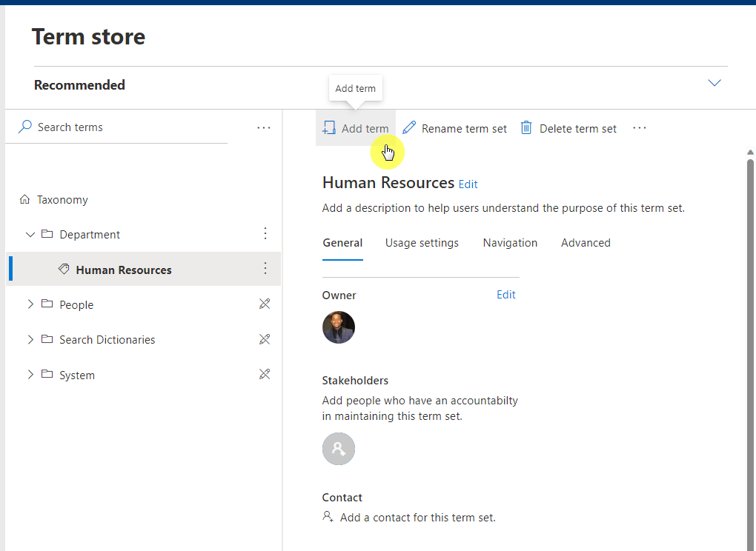The image size is (756, 551).
Task: Click the Add term button
Action: tap(355, 129)
